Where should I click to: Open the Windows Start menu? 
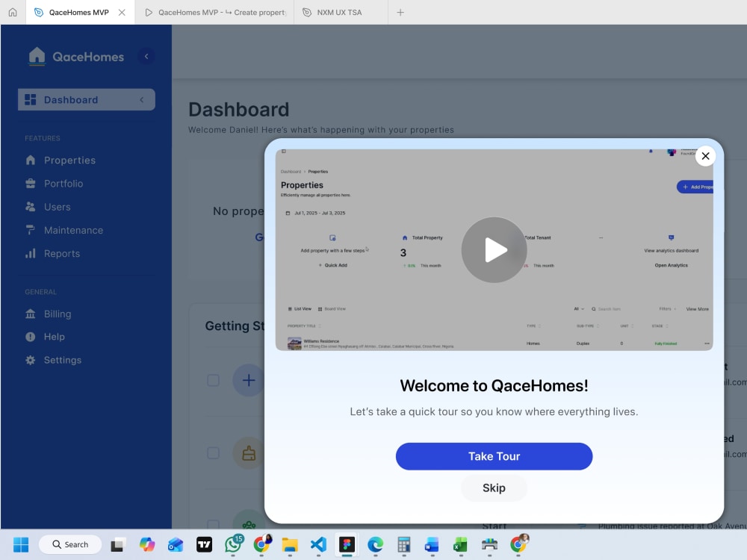coord(21,544)
